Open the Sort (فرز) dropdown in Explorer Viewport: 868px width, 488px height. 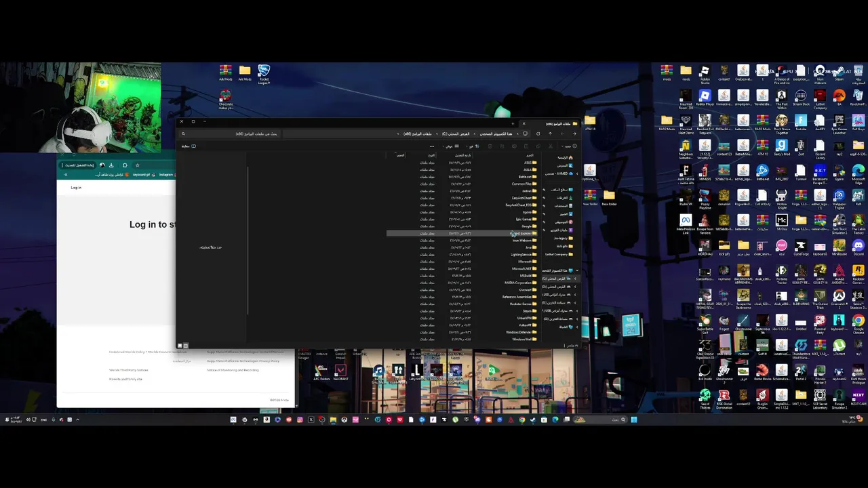tap(473, 146)
